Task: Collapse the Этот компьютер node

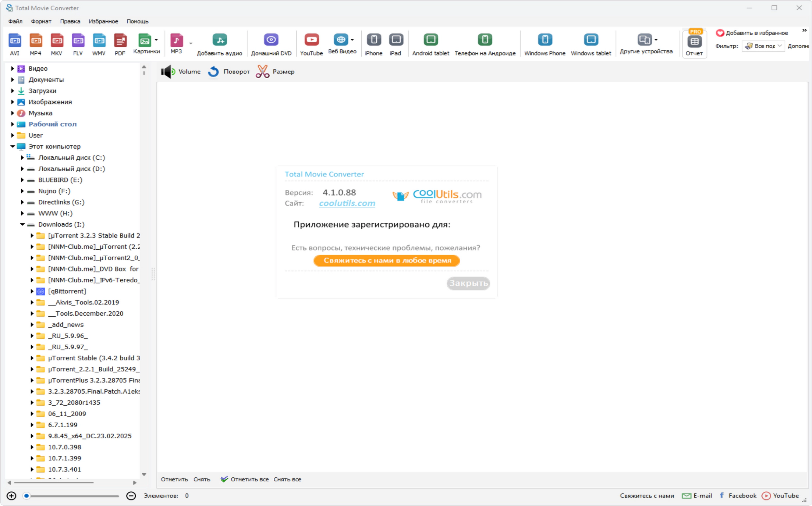Action: coord(13,146)
